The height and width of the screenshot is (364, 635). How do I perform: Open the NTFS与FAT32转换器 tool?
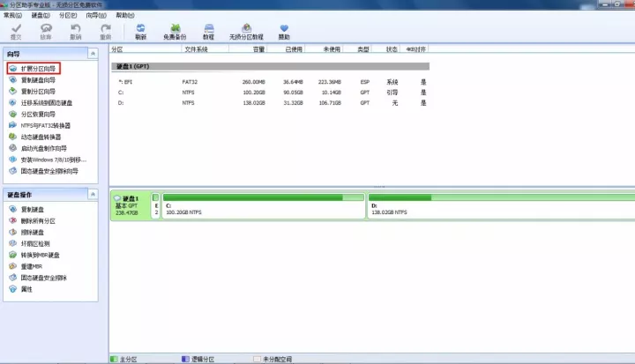(x=48, y=125)
